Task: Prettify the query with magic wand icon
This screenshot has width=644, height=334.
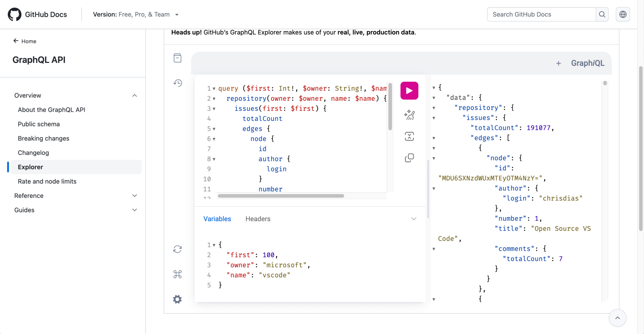Action: [409, 115]
